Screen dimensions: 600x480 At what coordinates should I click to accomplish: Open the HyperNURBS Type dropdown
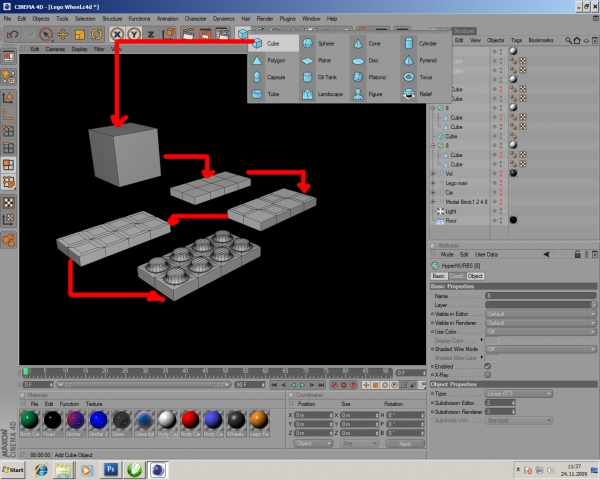(518, 394)
